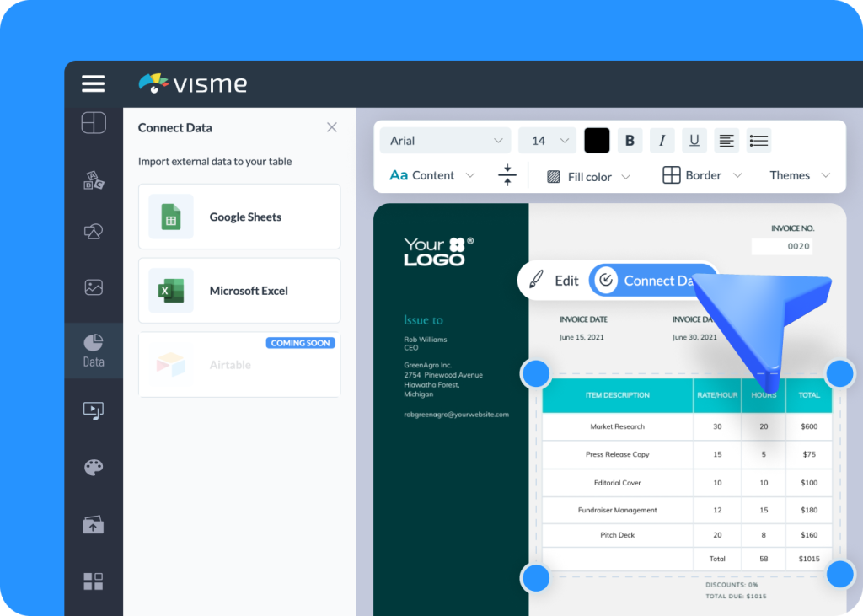Open the color Theme palette icon
The image size is (863, 616).
point(93,467)
